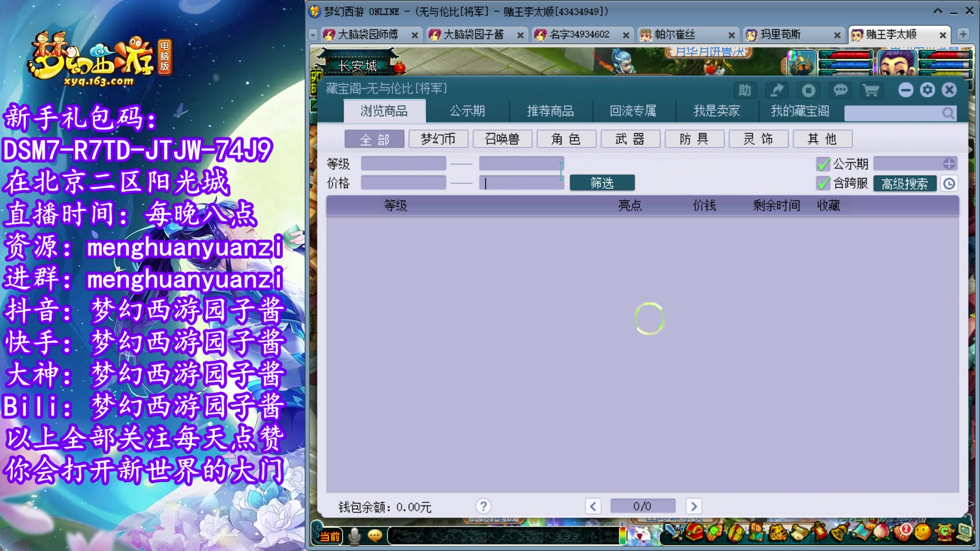Viewport: 980px width, 551px height.
Task: Open the chat bubble icon in 藏宝阁 header
Action: tap(840, 90)
